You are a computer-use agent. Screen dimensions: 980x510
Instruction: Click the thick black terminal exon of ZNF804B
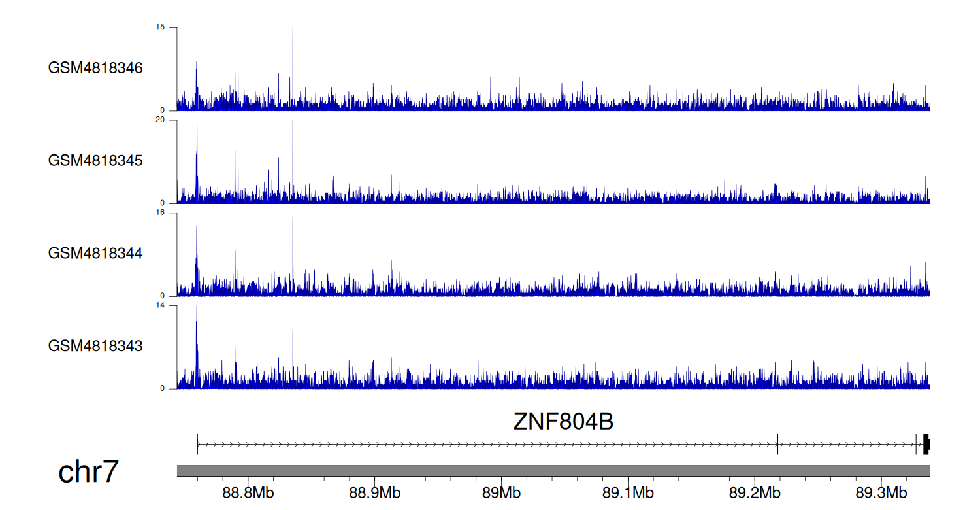[x=926, y=444]
